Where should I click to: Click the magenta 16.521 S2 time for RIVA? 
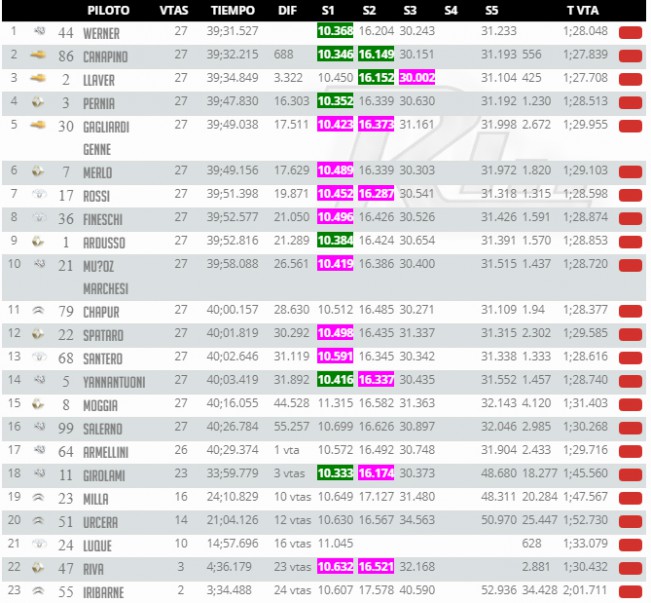376,567
